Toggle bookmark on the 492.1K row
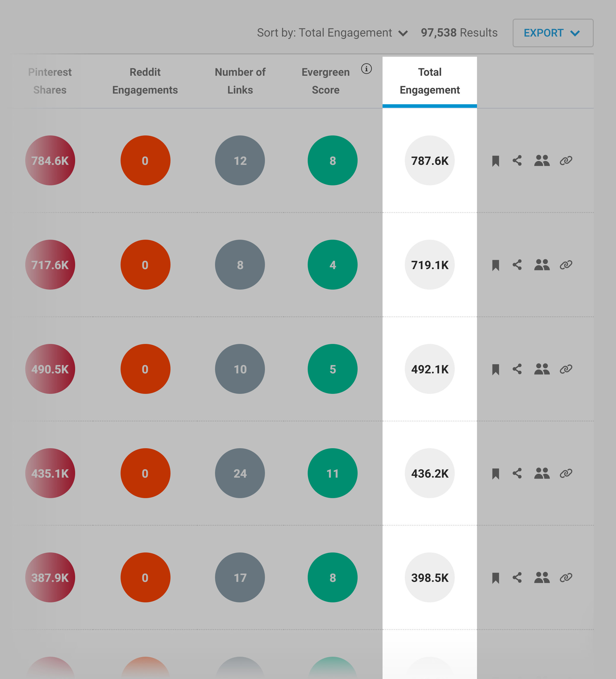The height and width of the screenshot is (679, 616). [495, 369]
